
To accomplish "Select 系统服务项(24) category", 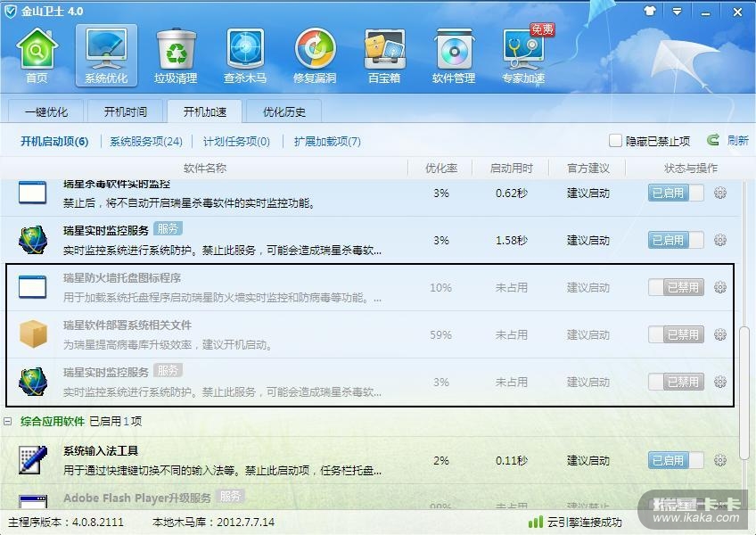I will point(146,142).
